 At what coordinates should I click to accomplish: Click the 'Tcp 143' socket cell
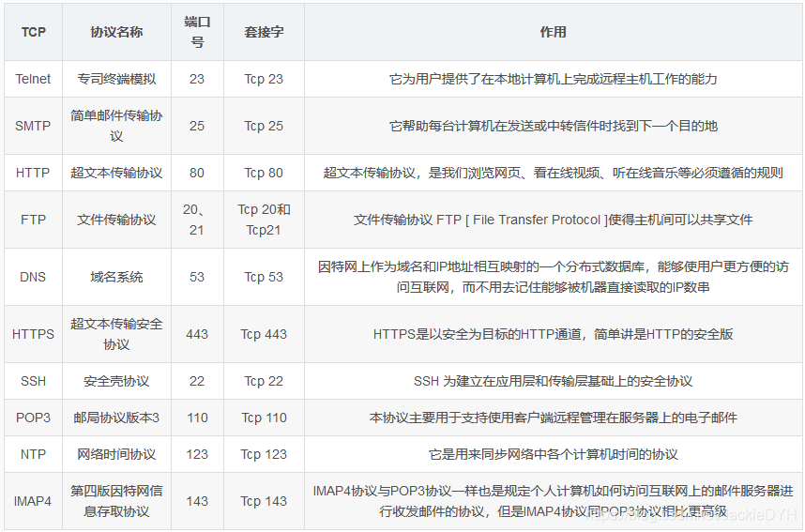pos(264,501)
